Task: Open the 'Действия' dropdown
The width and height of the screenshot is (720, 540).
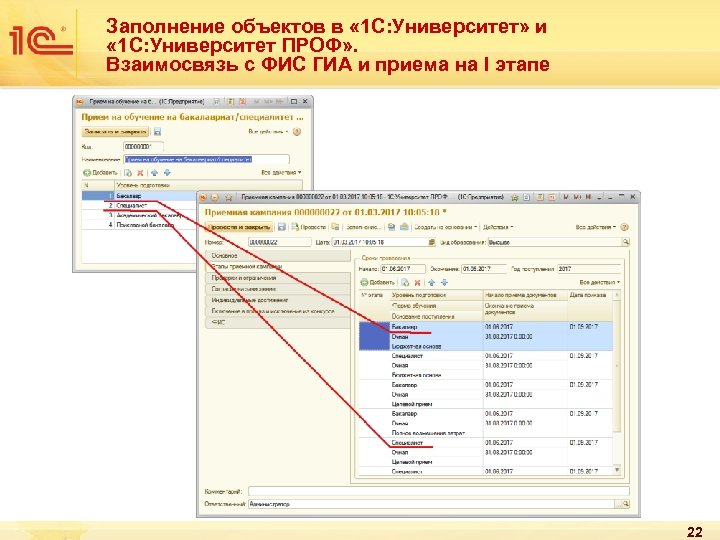Action: click(x=498, y=227)
